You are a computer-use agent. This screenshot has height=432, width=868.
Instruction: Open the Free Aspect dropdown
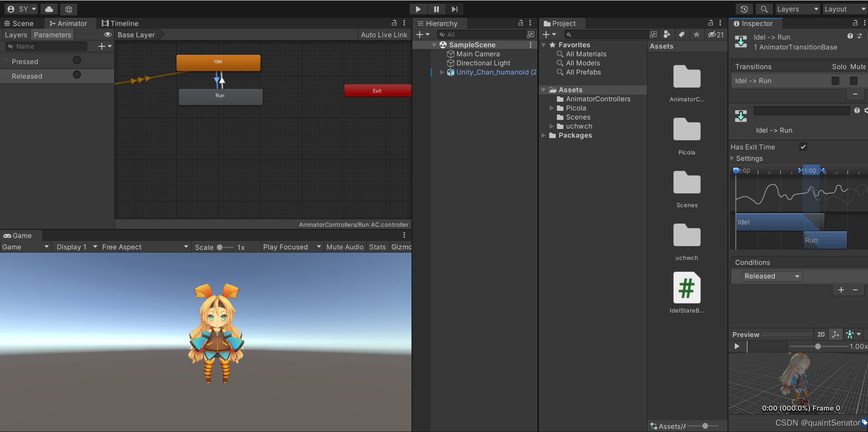145,247
